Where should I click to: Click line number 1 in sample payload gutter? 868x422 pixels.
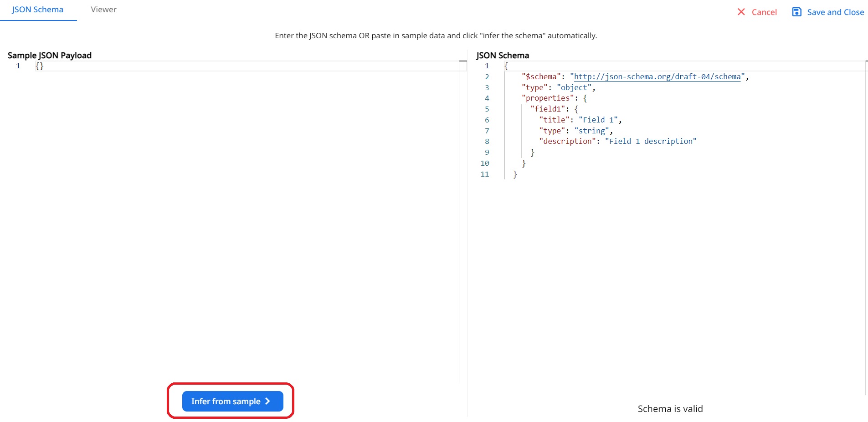tap(18, 66)
